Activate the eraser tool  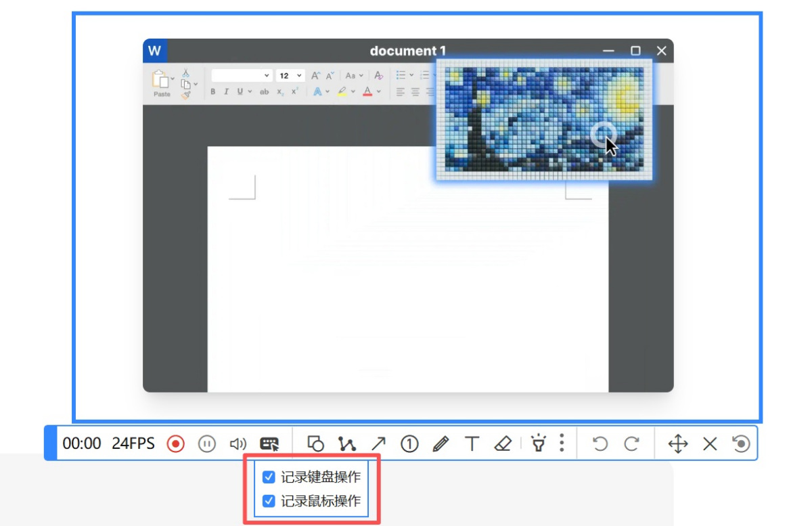click(x=503, y=444)
